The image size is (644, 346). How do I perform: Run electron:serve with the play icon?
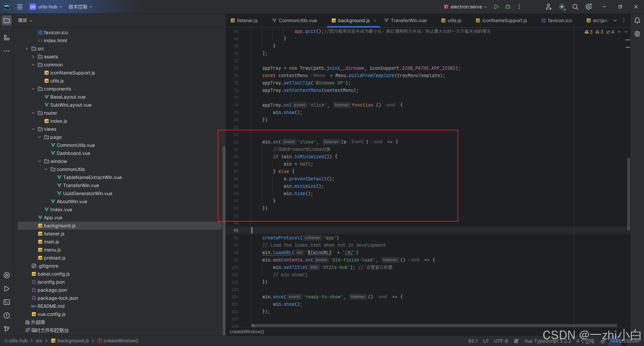496,7
